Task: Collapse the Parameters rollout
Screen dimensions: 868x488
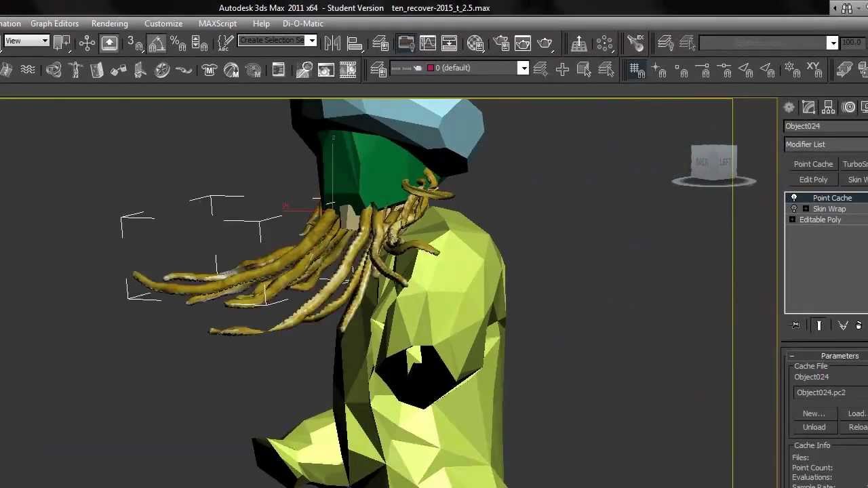Action: pos(791,356)
